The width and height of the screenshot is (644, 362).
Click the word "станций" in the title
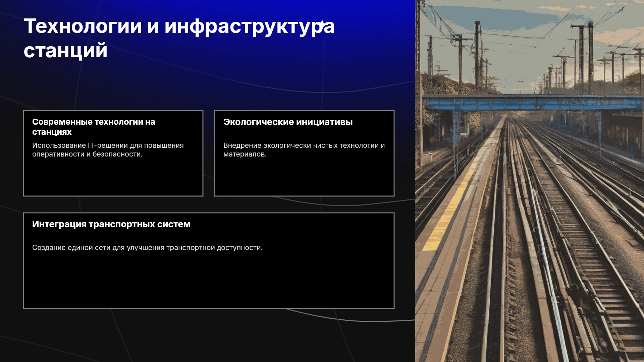pyautogui.click(x=65, y=50)
